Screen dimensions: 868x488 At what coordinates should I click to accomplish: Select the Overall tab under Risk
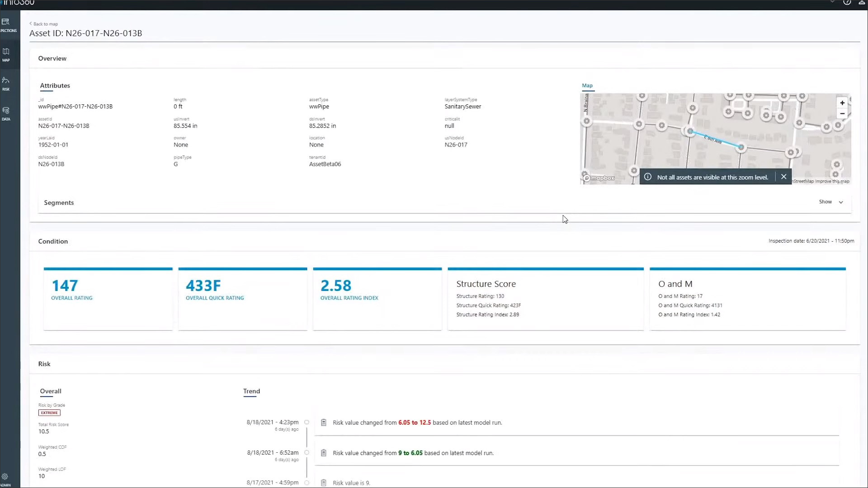[51, 391]
